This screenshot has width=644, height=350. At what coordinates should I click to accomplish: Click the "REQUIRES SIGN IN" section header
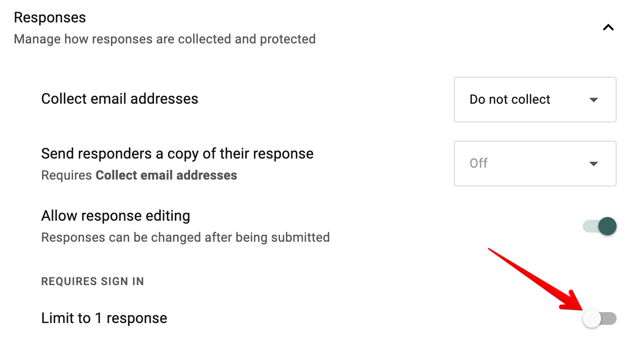coord(92,281)
